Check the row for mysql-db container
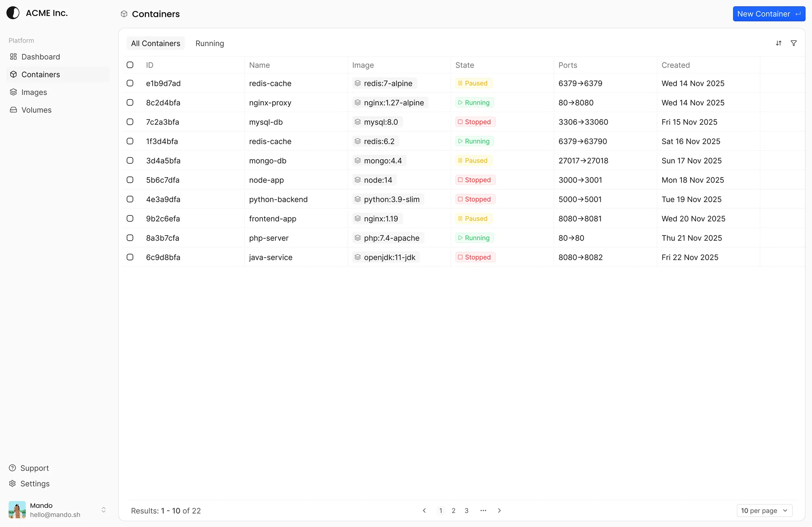 click(x=130, y=122)
